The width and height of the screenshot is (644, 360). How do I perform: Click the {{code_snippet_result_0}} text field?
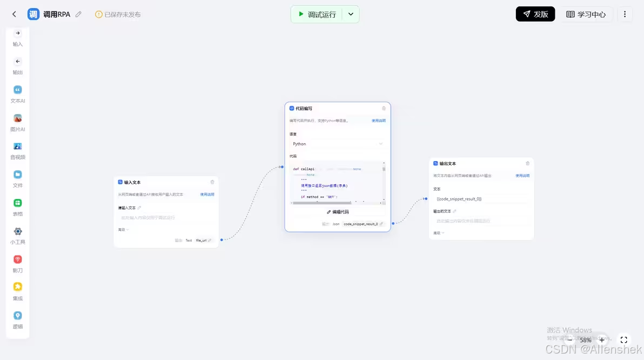pyautogui.click(x=481, y=199)
